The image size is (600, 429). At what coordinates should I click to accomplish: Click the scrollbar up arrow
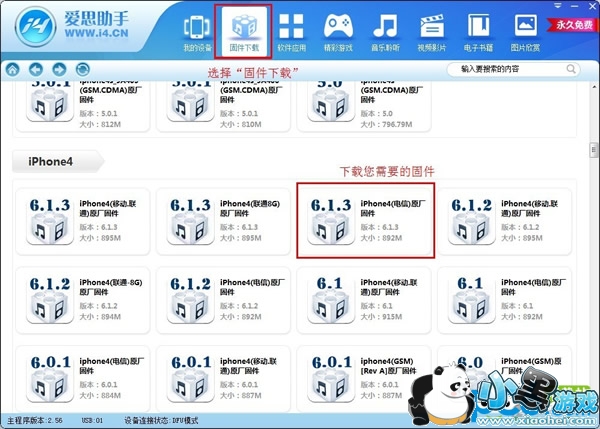coord(594,87)
